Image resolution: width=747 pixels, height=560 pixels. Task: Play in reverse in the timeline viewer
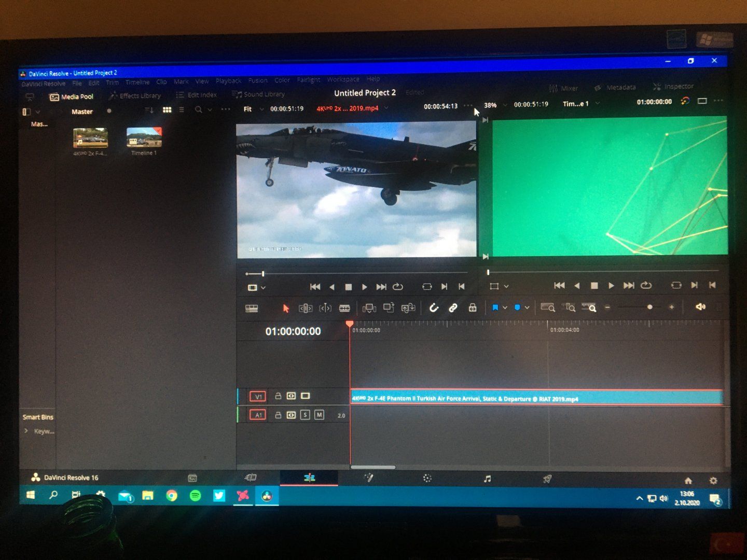577,286
